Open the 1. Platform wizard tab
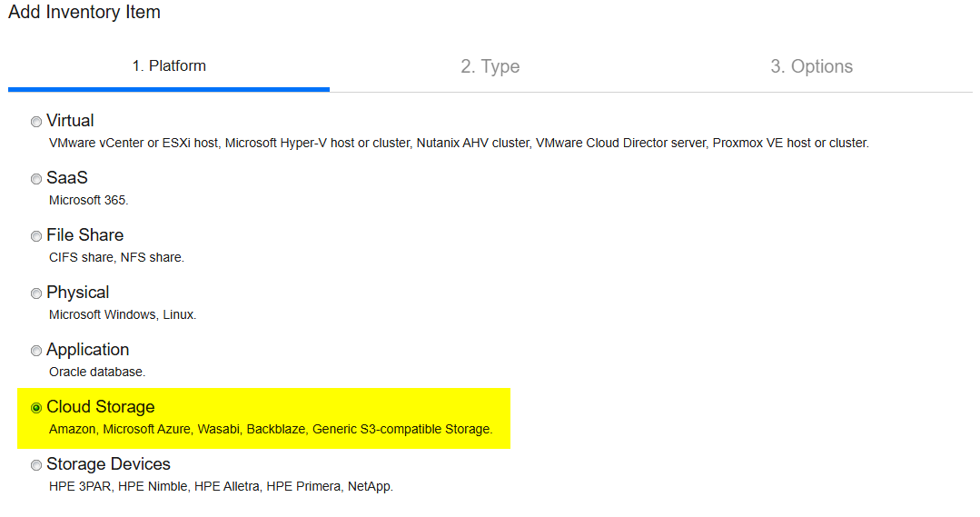This screenshot has width=980, height=517. point(169,66)
